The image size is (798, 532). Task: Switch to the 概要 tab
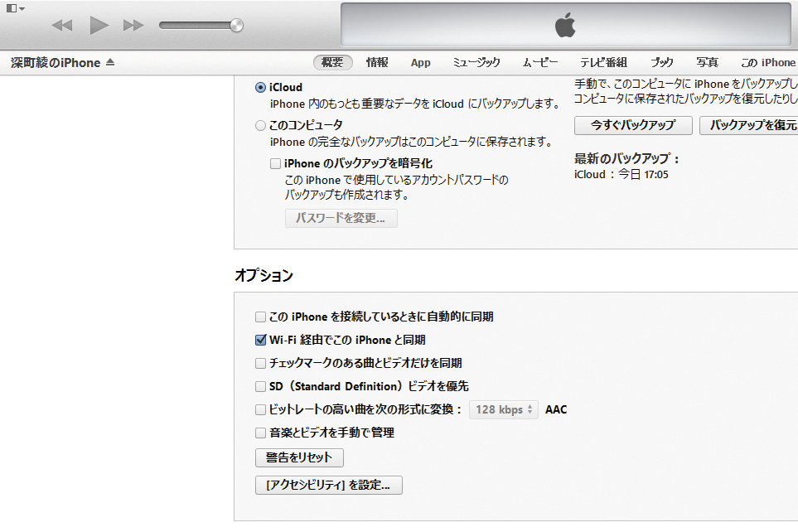point(332,62)
